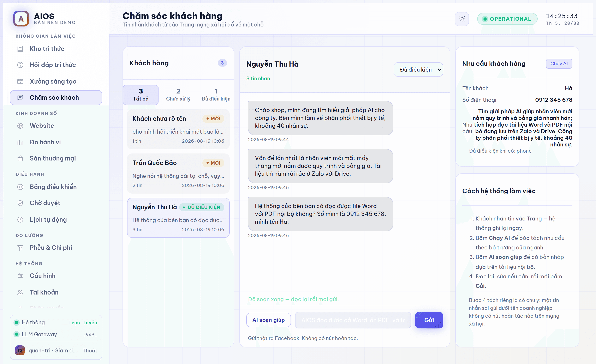
Task: Open Trần Quốc Bảo conversation card
Action: (178, 174)
